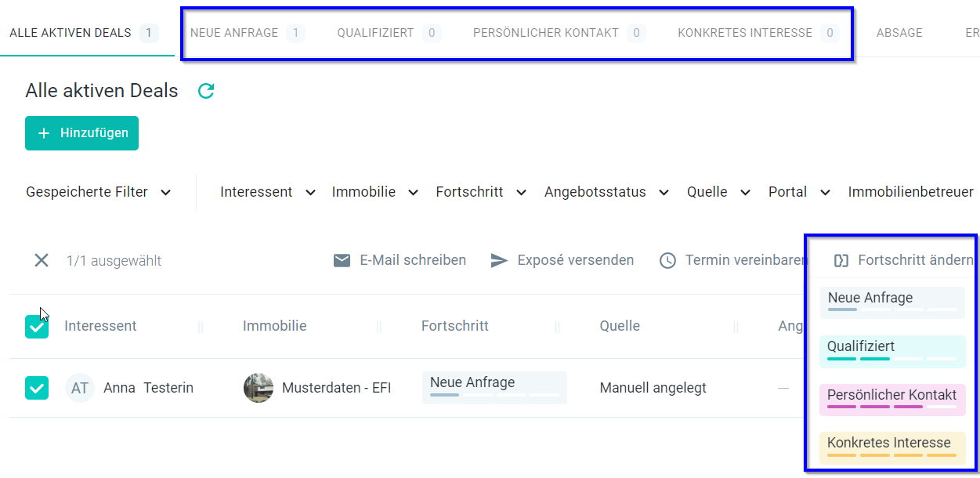Click the envelope E-Mail schreiben icon
This screenshot has height=478, width=980.
coord(342,260)
